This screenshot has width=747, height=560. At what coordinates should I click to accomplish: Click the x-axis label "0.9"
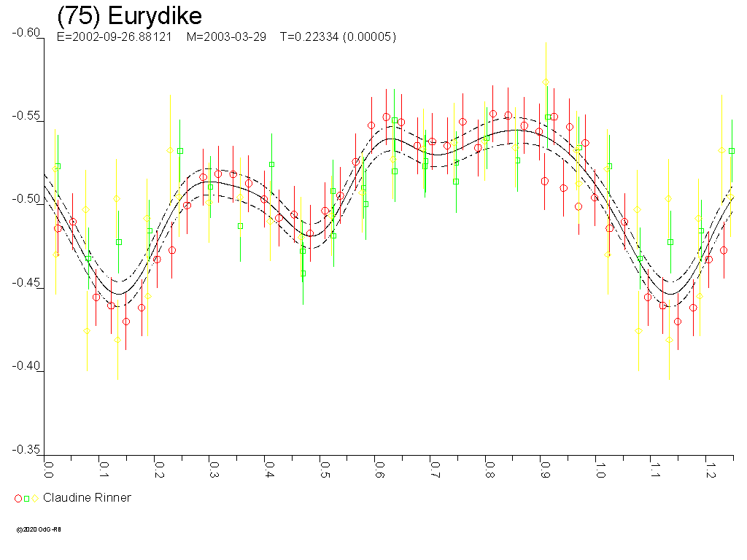546,469
